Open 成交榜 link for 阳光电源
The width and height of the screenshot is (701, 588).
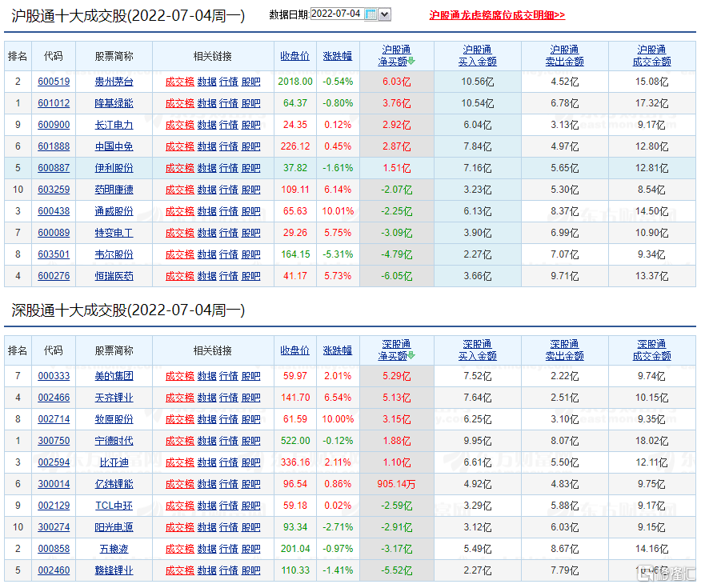point(180,527)
